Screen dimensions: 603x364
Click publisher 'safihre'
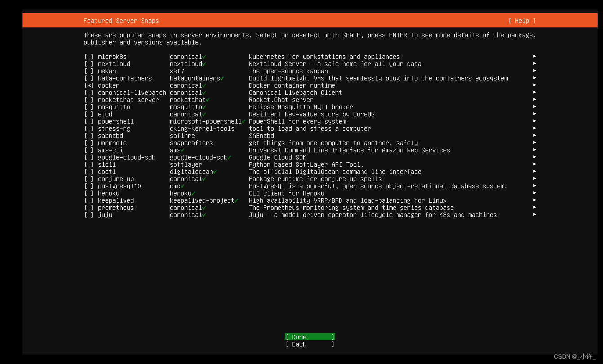click(182, 136)
